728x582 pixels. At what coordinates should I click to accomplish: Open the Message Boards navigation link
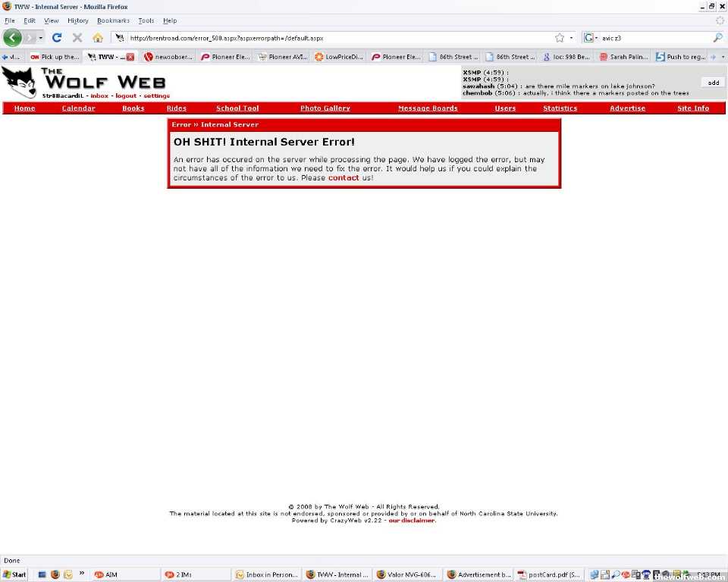point(428,108)
